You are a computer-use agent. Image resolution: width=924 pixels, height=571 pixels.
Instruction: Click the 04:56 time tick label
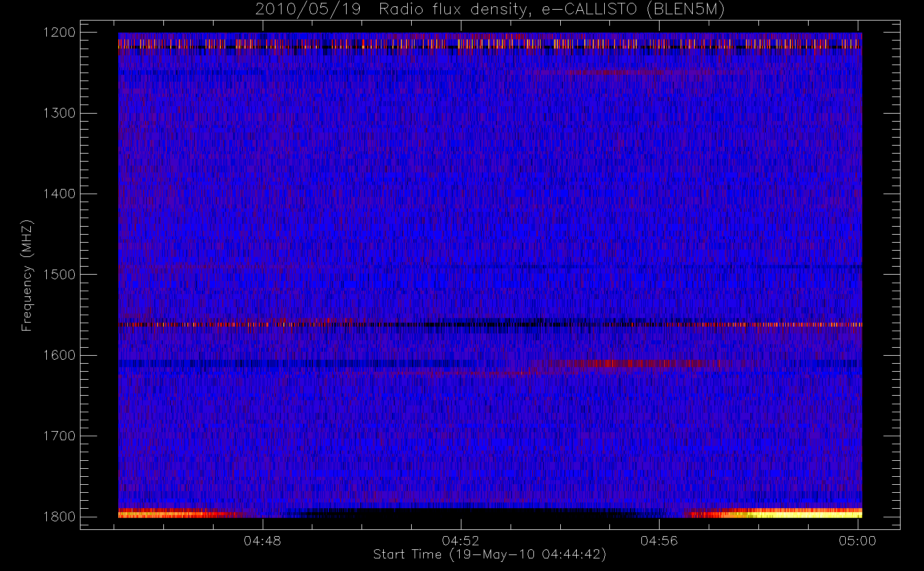[x=659, y=541]
